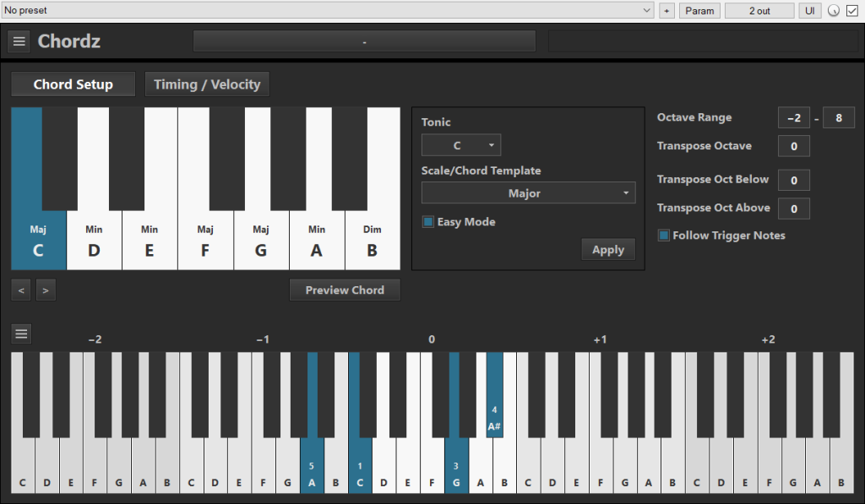Select the Min A trigger key
This screenshot has width=865, height=504.
tap(317, 241)
